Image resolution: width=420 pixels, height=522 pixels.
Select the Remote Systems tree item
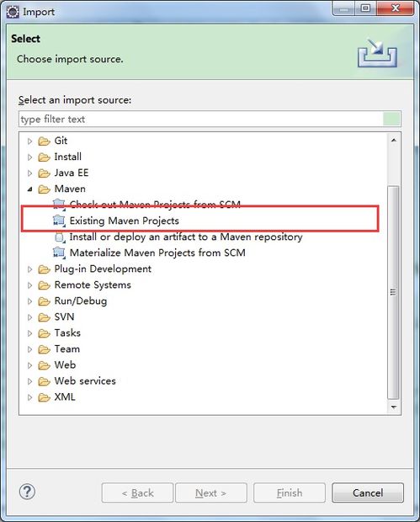pyautogui.click(x=93, y=285)
